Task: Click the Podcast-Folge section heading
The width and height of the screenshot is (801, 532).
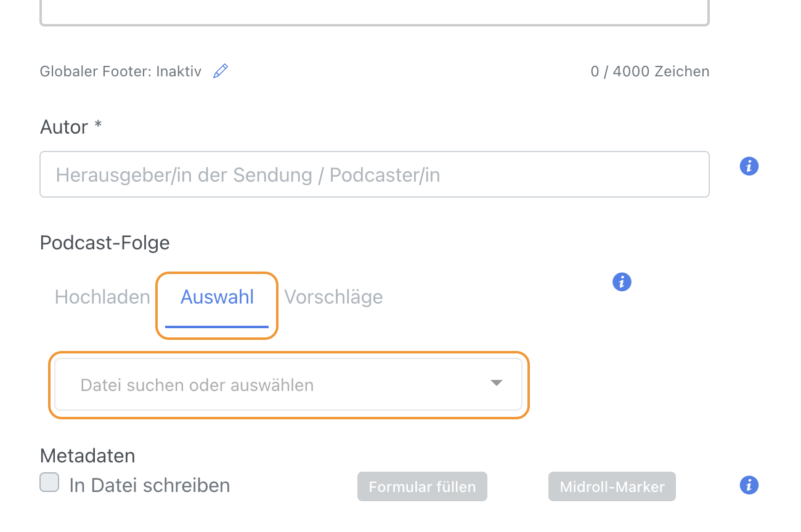Action: [105, 243]
